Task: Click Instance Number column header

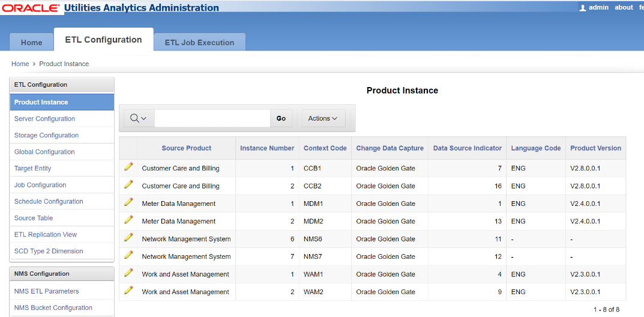Action: pyautogui.click(x=267, y=148)
